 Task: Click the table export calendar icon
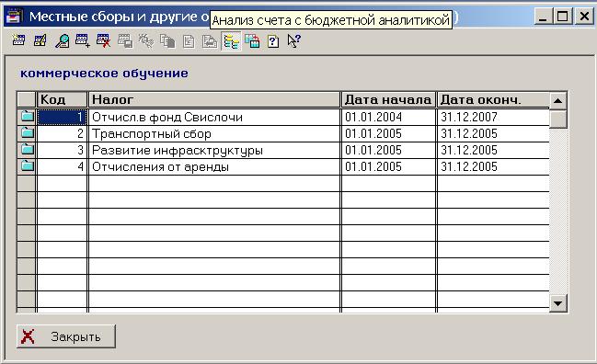click(x=252, y=40)
